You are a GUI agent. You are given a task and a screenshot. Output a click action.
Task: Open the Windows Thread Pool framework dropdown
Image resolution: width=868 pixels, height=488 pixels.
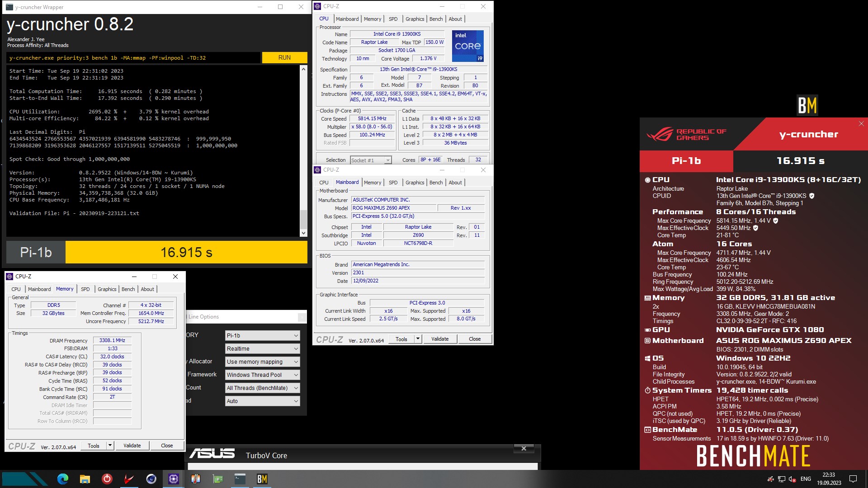(x=263, y=375)
